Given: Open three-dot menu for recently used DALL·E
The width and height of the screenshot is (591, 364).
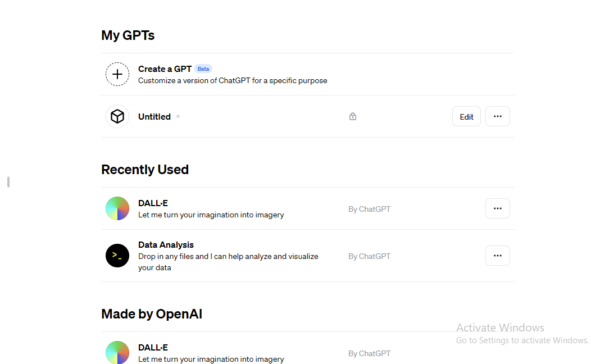Looking at the screenshot, I should point(498,208).
